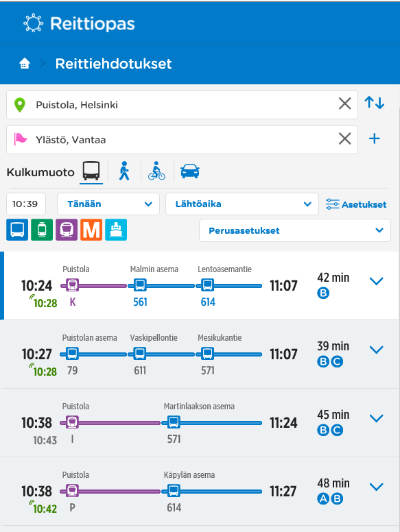Add a via point with the plus icon
This screenshot has height=532, width=400.
375,138
